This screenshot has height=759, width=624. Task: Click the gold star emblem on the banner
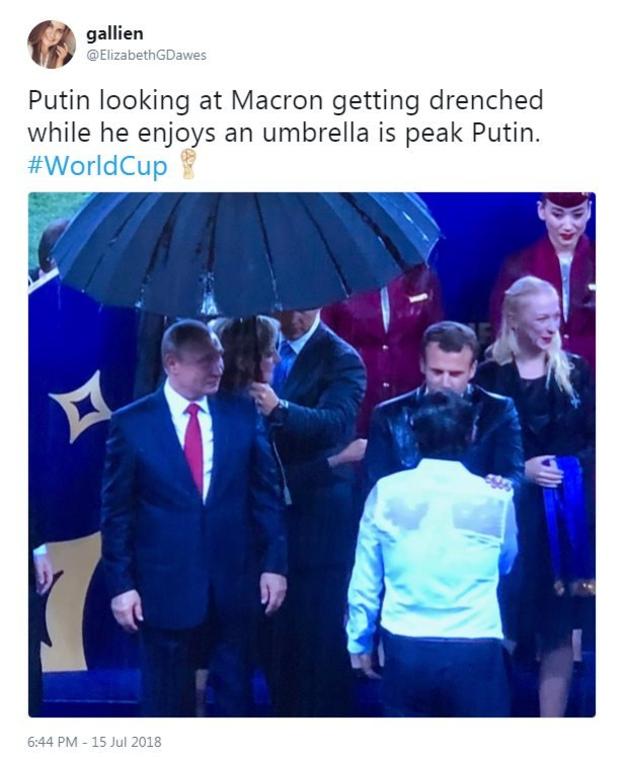pyautogui.click(x=80, y=407)
